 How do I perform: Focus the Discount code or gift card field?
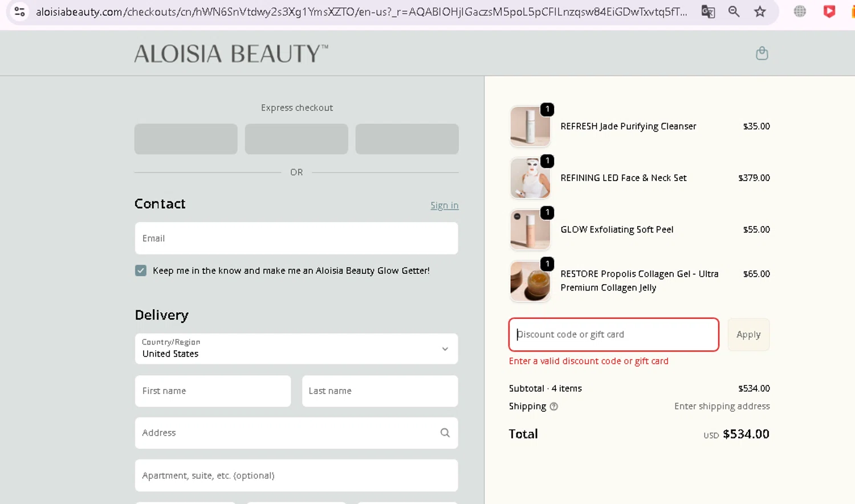coord(613,334)
